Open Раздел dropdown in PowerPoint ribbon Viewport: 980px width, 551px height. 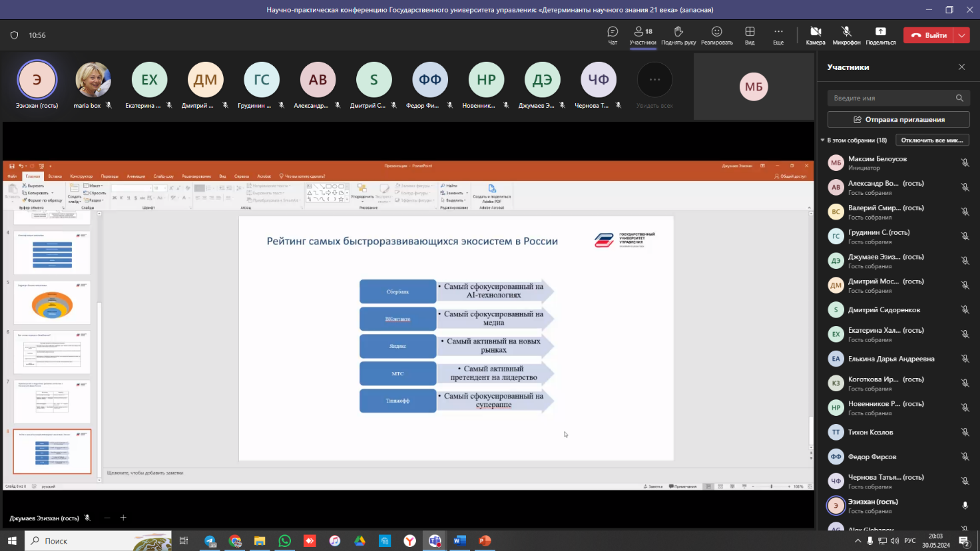[x=95, y=200]
